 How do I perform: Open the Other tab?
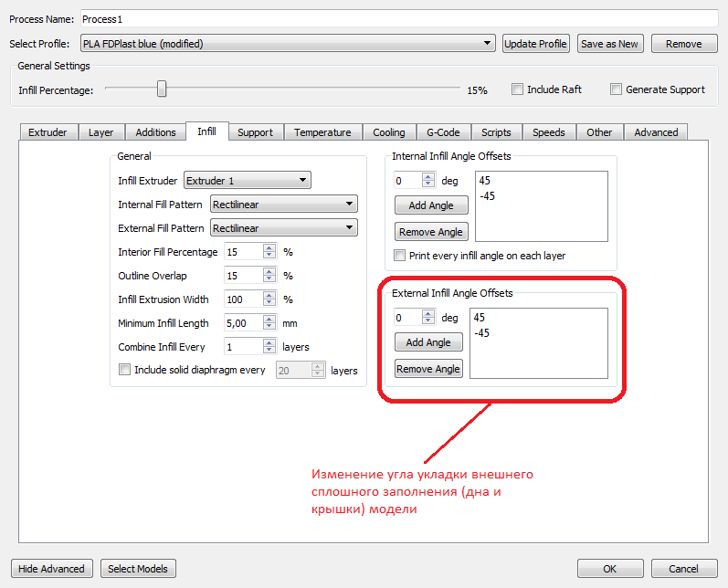[599, 132]
